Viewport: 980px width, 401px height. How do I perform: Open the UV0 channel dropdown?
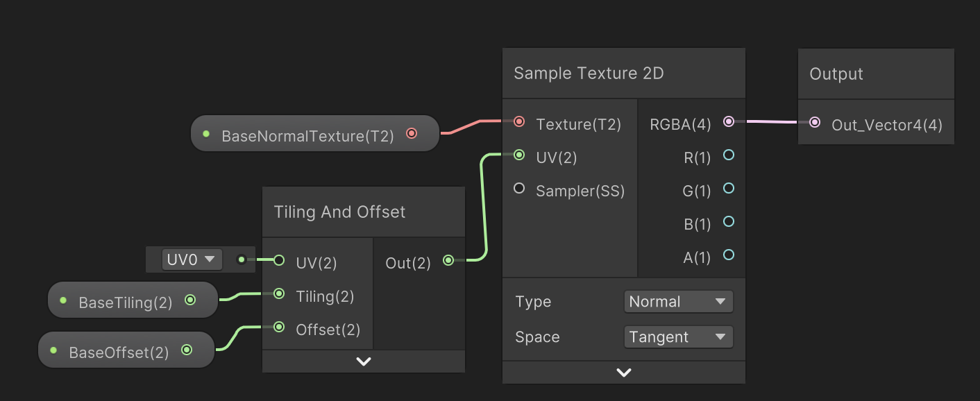192,259
